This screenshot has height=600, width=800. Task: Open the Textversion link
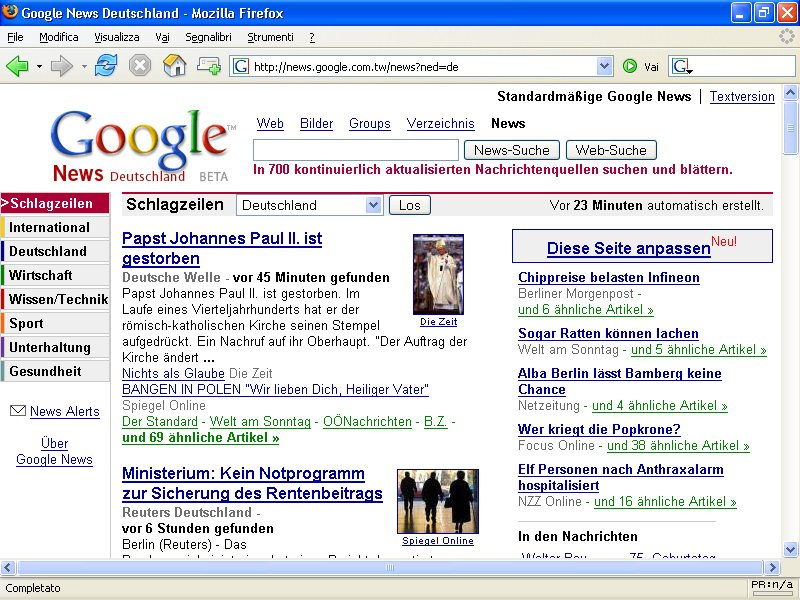tap(742, 96)
